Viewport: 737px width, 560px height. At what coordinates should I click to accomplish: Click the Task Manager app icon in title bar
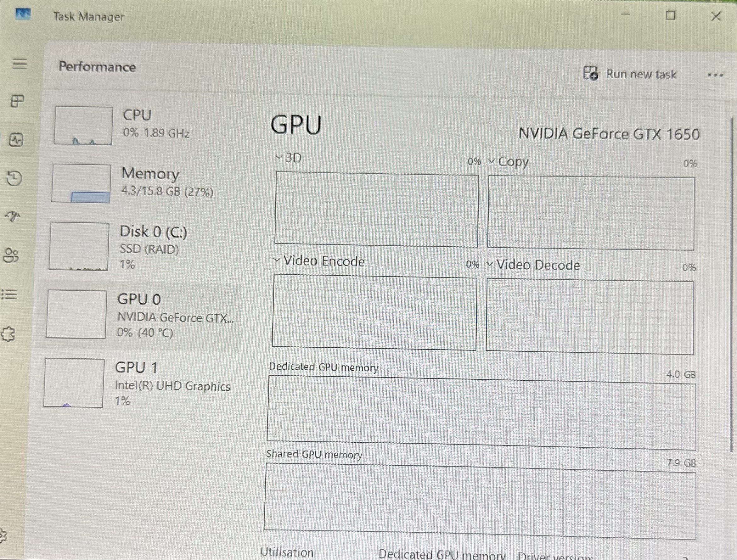click(x=23, y=14)
